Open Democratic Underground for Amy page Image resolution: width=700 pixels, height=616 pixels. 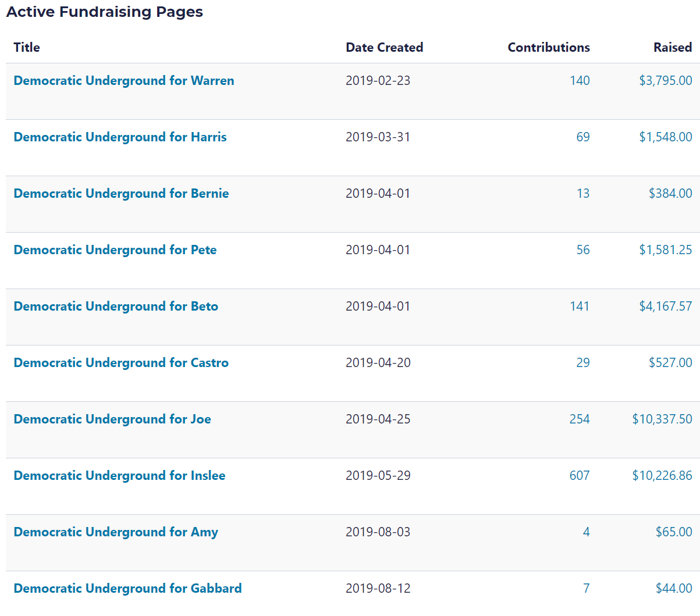pyautogui.click(x=116, y=532)
